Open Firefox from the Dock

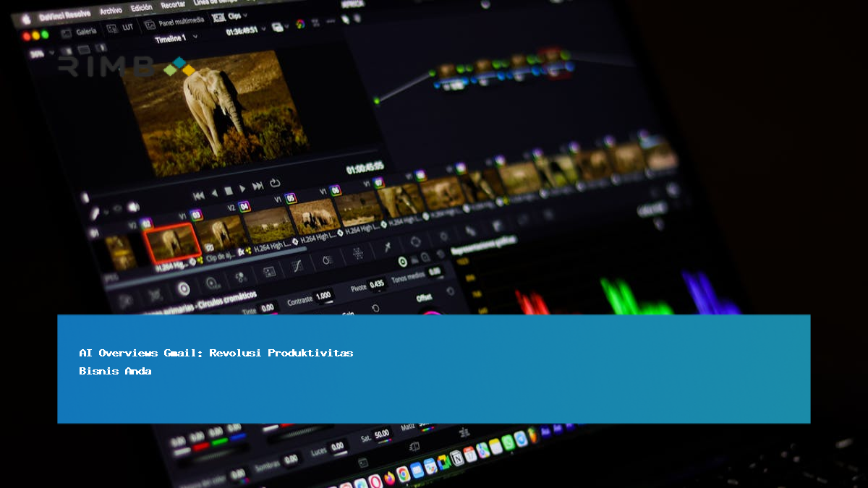[390, 478]
